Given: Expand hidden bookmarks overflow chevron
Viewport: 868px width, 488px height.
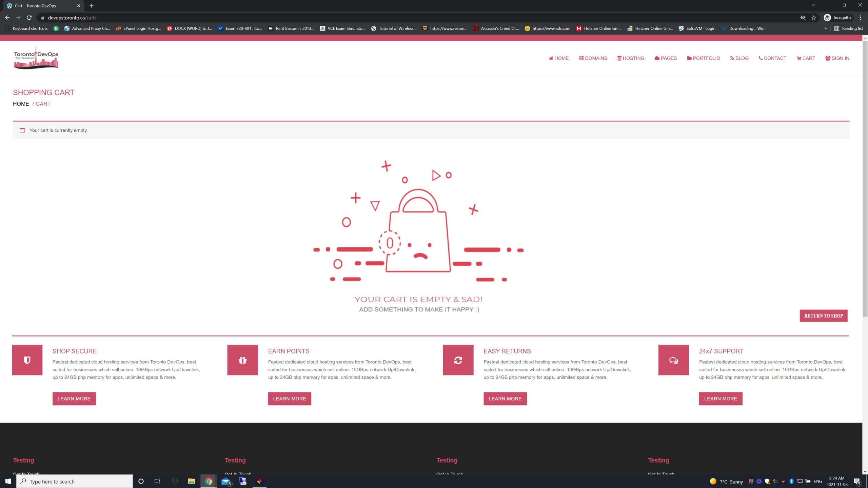Looking at the screenshot, I should click(825, 28).
